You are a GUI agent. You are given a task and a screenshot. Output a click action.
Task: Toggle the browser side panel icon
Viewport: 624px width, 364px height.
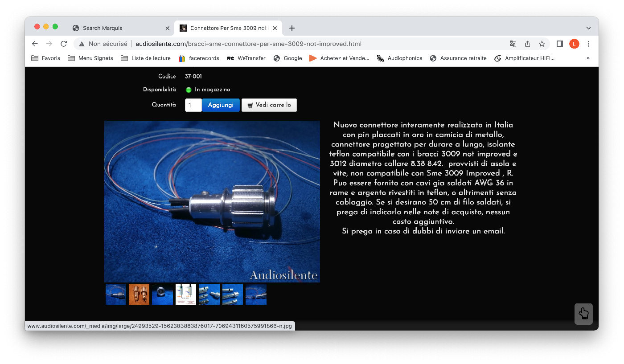pyautogui.click(x=560, y=44)
